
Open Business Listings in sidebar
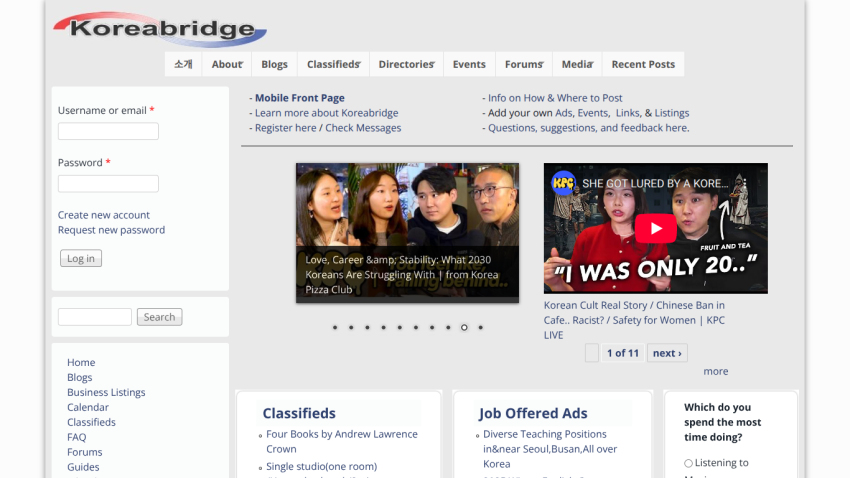click(x=106, y=392)
